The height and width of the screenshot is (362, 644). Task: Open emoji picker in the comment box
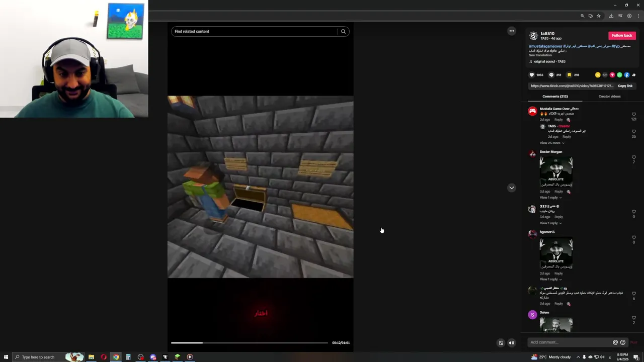(x=623, y=342)
